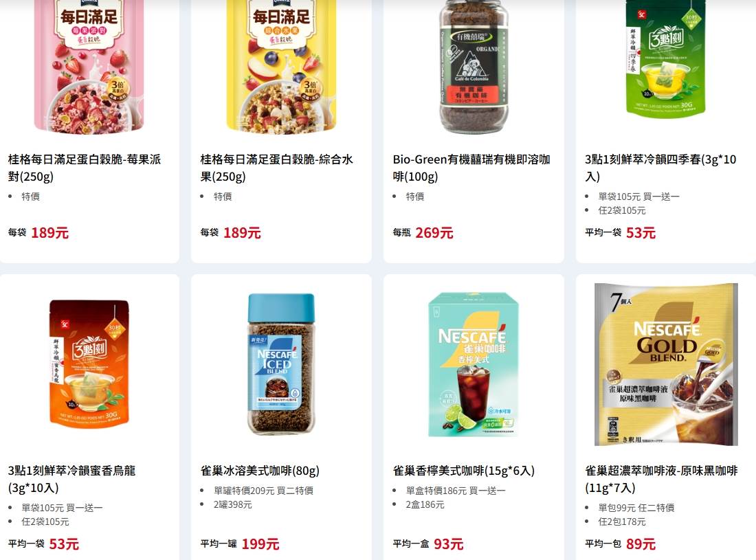Click the 89元 price on Gold Blend
The height and width of the screenshot is (560, 756).
(x=641, y=544)
